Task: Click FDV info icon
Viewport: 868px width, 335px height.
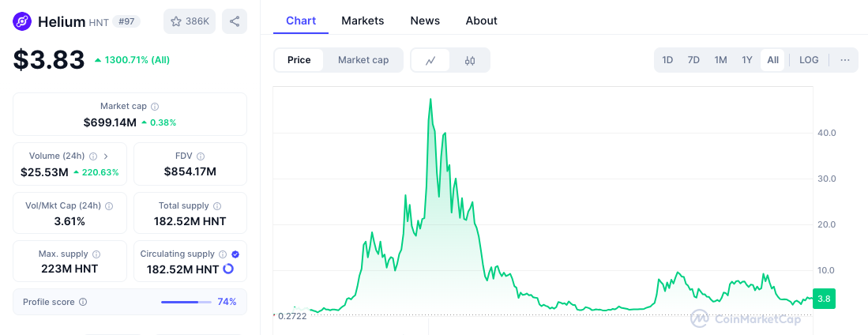Action: point(201,156)
